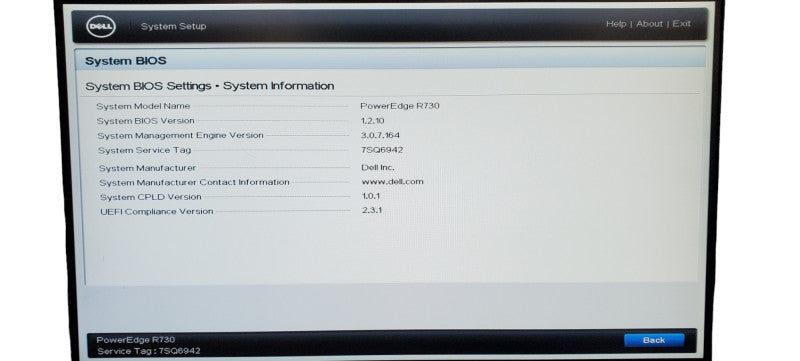Click the UEFI value 2.3.1
The height and width of the screenshot is (361, 800).
[372, 210]
